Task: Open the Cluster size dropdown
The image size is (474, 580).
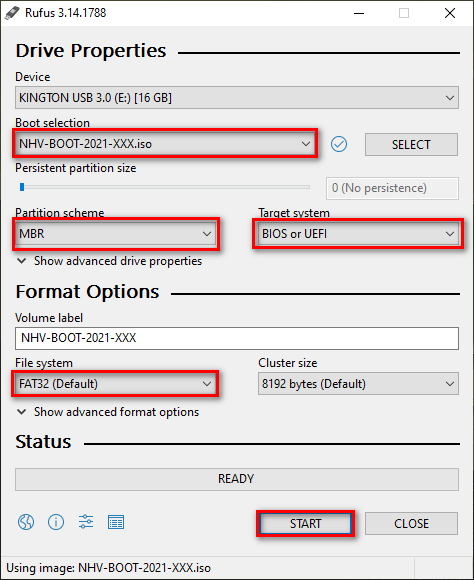Action: [x=358, y=384]
